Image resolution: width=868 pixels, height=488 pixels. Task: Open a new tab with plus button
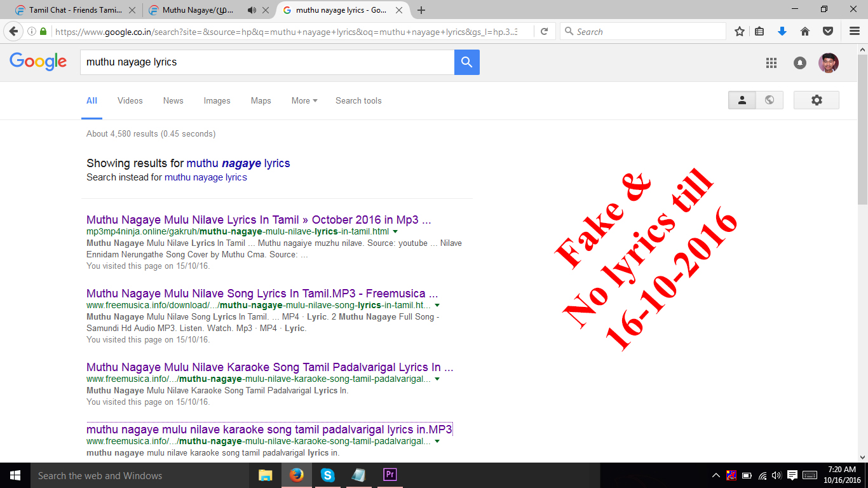coord(421,10)
